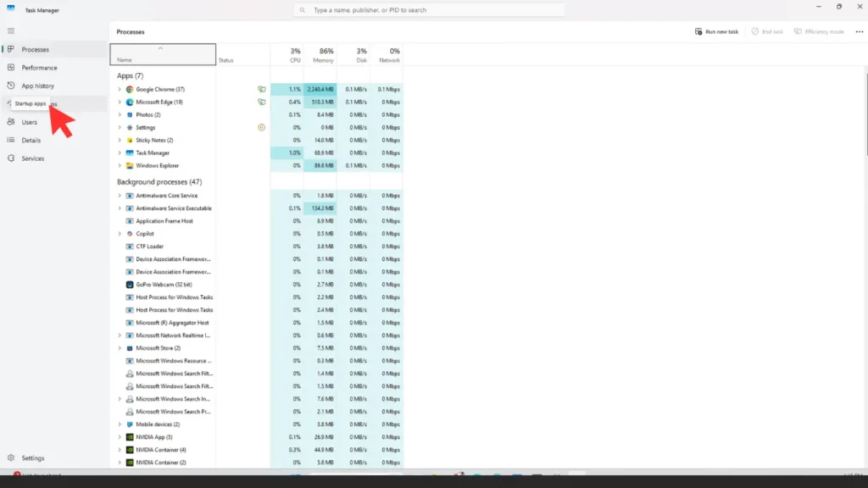Open the Users page
868x488 pixels.
28,121
